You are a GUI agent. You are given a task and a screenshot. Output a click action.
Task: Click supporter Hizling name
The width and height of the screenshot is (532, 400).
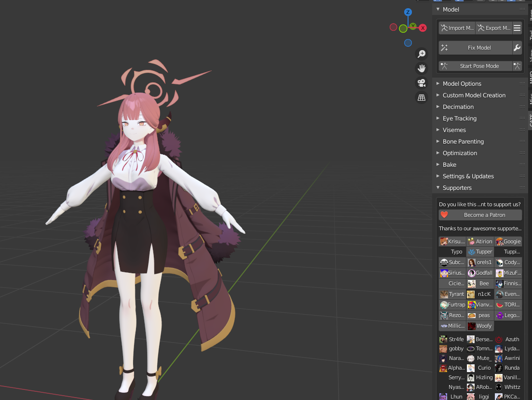[484, 377]
